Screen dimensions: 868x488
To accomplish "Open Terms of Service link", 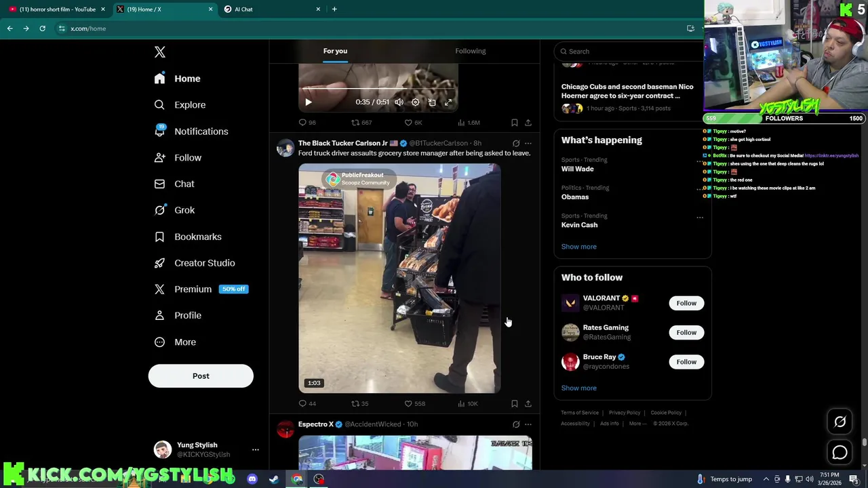I will tap(580, 413).
